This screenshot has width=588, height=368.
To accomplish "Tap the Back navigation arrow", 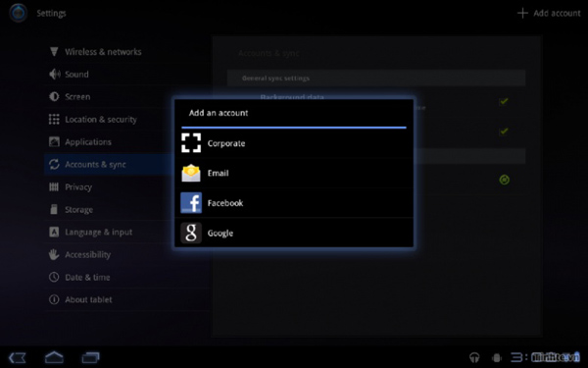I will pyautogui.click(x=18, y=357).
